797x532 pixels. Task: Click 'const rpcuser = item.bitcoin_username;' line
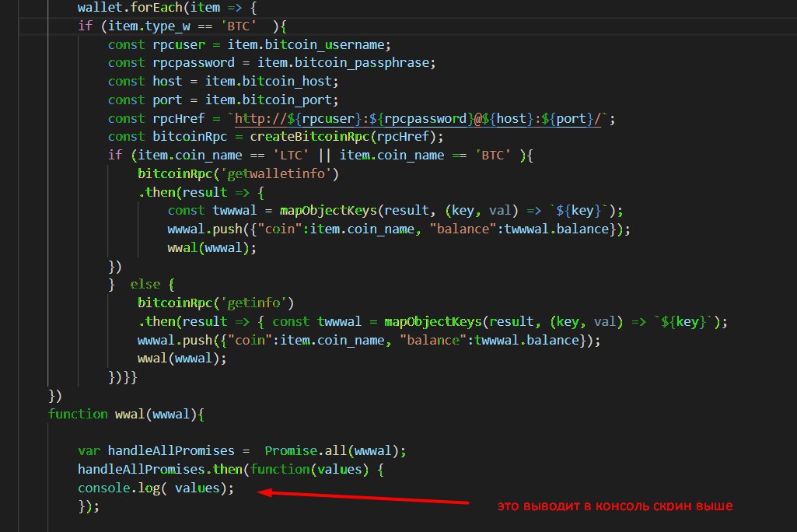point(249,45)
